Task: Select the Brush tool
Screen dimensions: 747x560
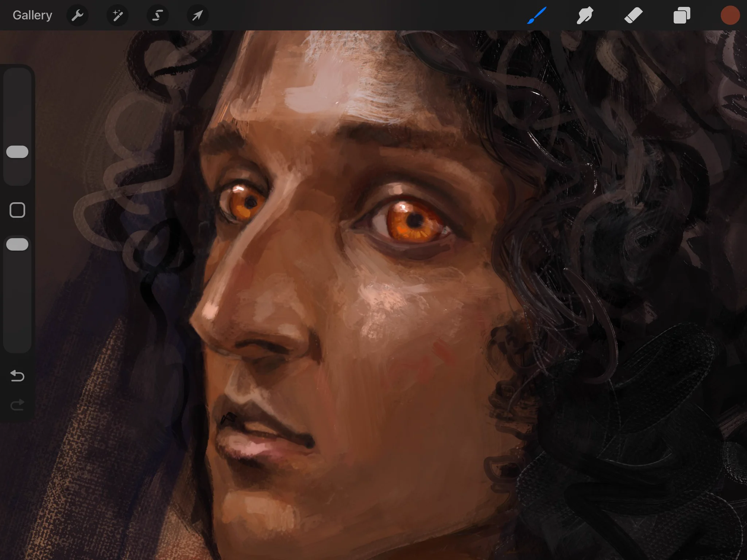Action: pos(537,15)
